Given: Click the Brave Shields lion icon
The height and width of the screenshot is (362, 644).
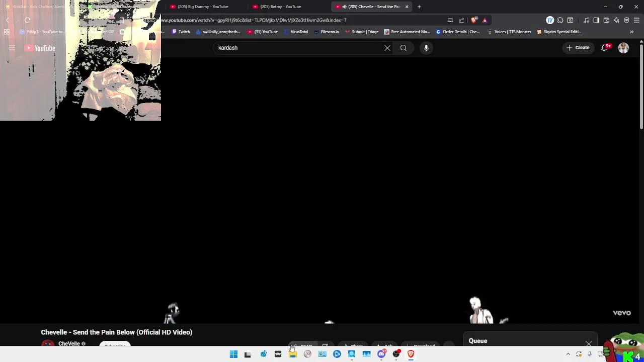Looking at the screenshot, I should click(474, 20).
